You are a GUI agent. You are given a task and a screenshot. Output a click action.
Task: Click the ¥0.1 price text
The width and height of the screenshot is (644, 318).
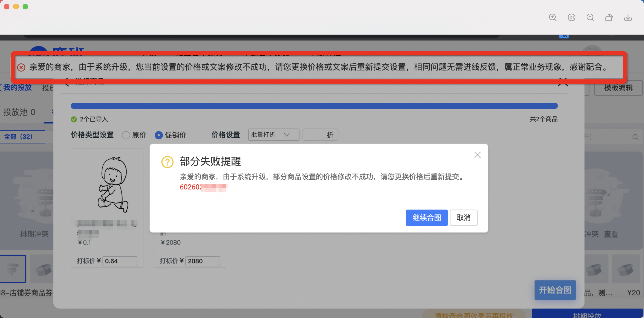tap(85, 243)
